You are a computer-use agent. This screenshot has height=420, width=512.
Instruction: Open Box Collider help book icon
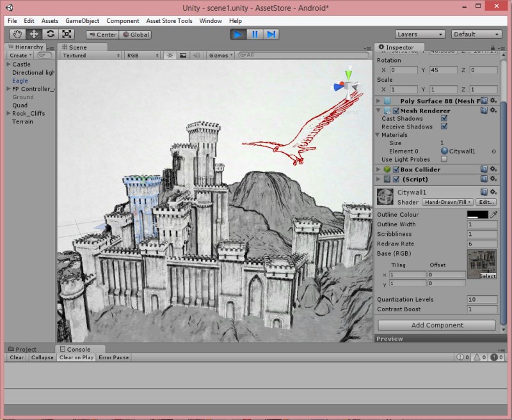point(484,169)
